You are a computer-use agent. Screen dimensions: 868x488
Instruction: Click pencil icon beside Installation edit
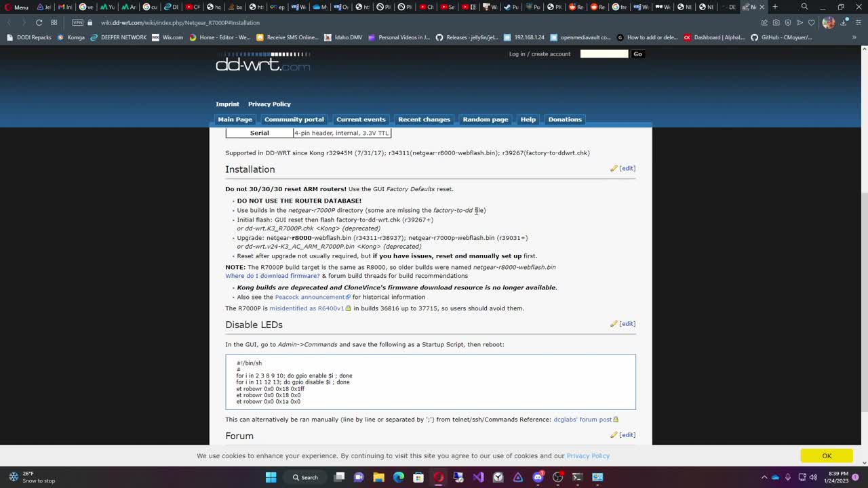click(614, 168)
